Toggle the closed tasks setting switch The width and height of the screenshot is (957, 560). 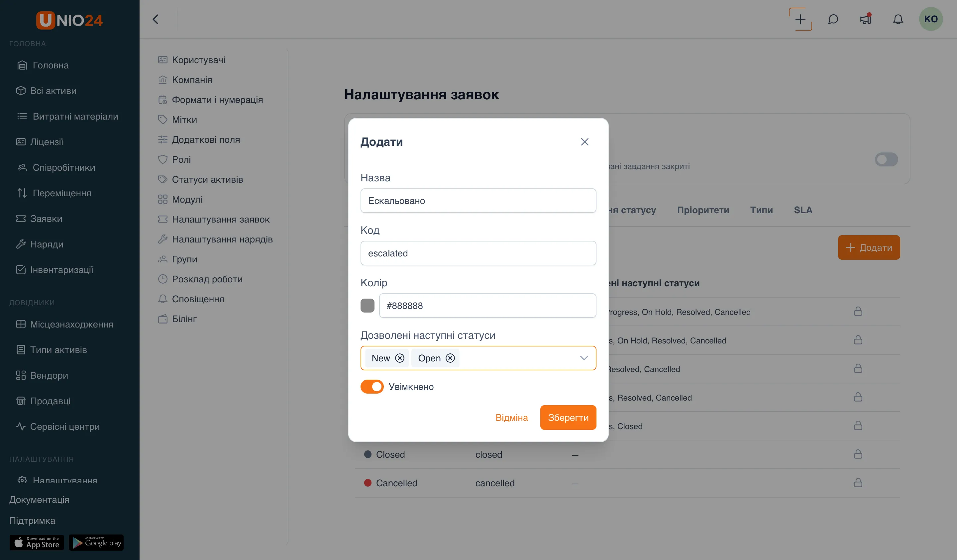[x=886, y=159]
